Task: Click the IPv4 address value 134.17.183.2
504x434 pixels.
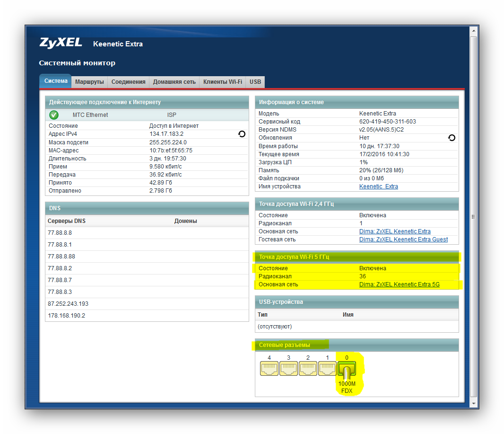Action: pos(166,134)
